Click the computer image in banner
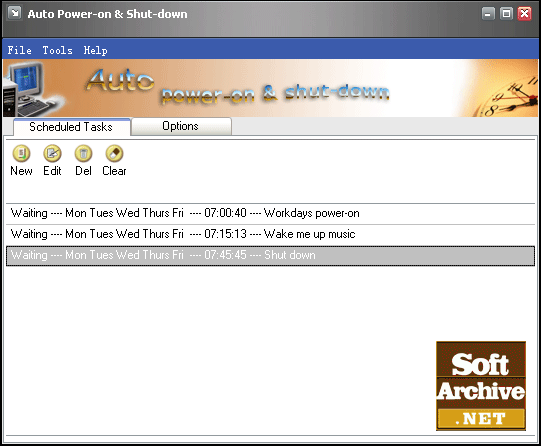Image resolution: width=541 pixels, height=446 pixels. point(29,89)
